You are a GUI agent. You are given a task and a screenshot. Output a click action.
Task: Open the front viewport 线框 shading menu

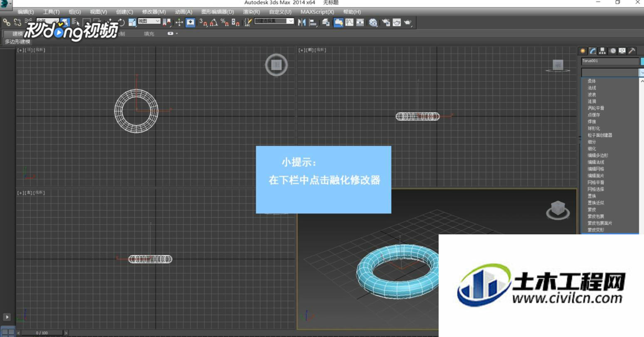coord(321,50)
